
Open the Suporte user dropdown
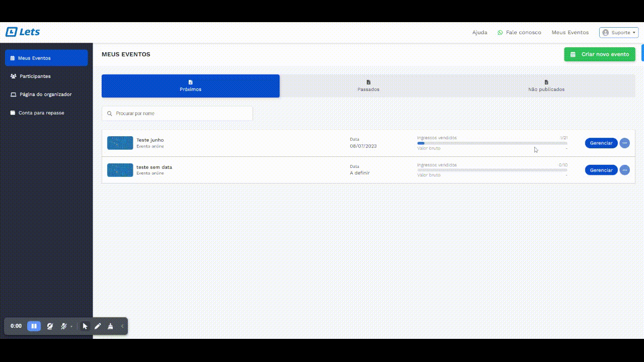pyautogui.click(x=618, y=33)
